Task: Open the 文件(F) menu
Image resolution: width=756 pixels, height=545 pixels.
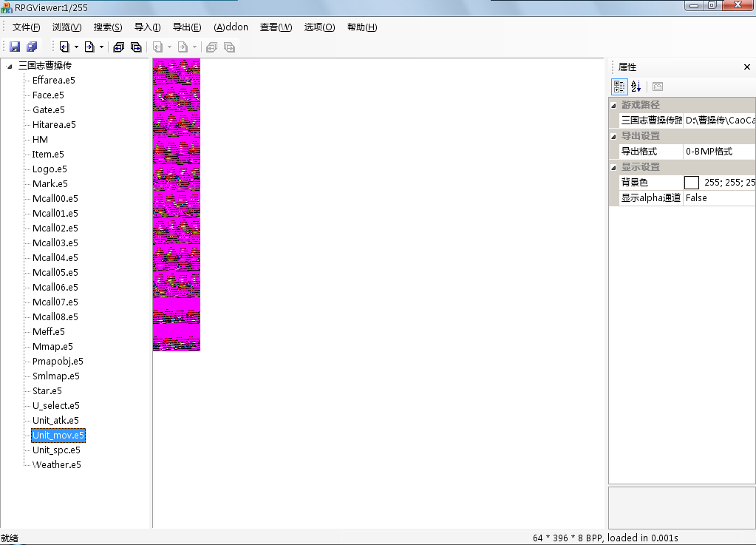Action: (26, 27)
